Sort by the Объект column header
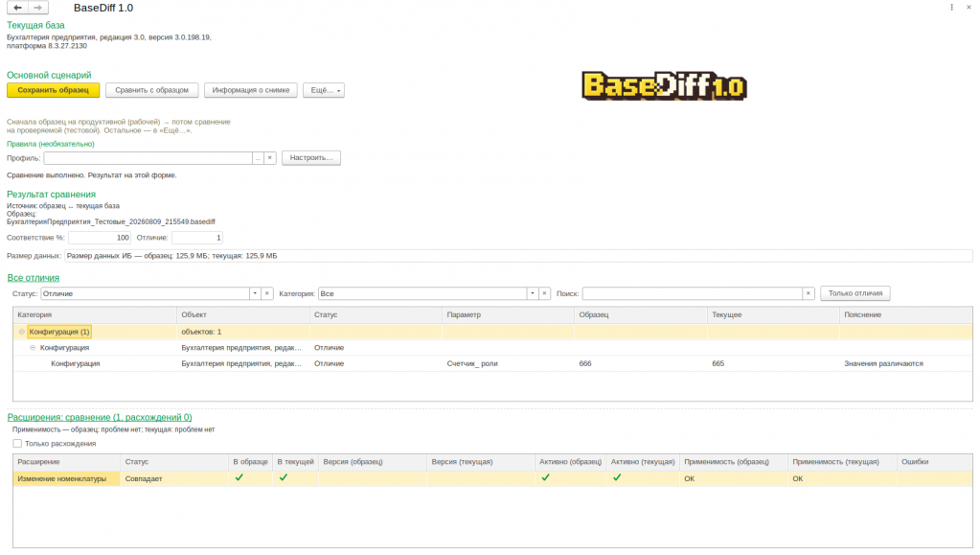The image size is (980, 555). coord(243,314)
